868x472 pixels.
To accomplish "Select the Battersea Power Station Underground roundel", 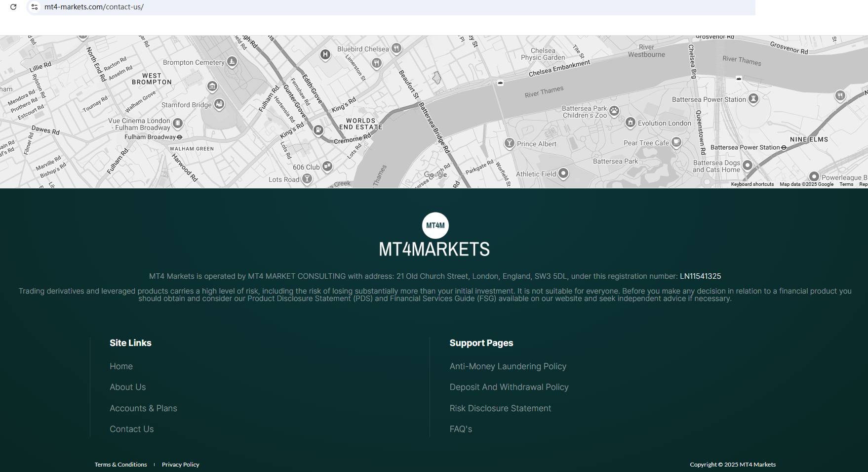I will pos(784,147).
